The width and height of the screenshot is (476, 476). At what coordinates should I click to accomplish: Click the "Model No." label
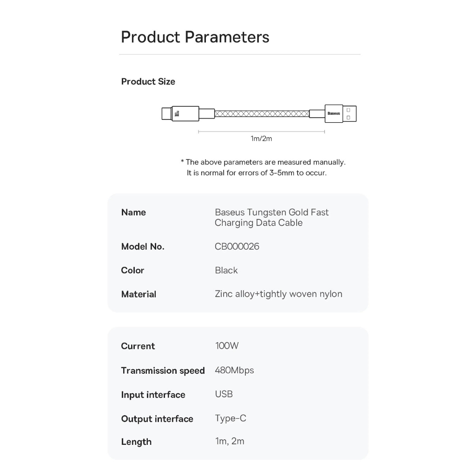143,247
